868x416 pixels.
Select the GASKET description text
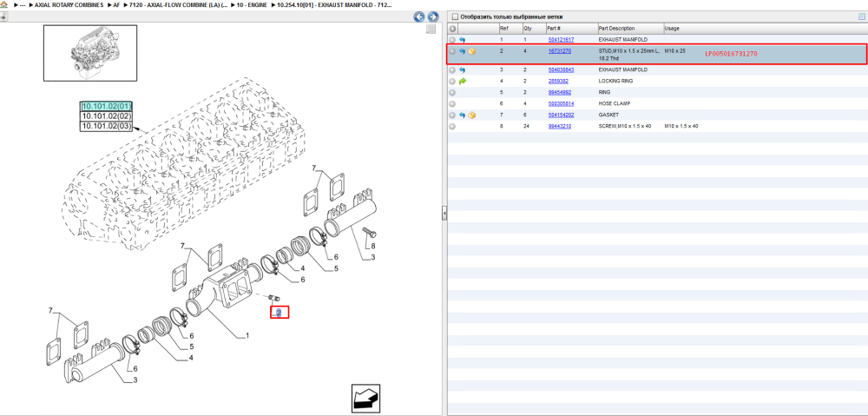coord(609,116)
